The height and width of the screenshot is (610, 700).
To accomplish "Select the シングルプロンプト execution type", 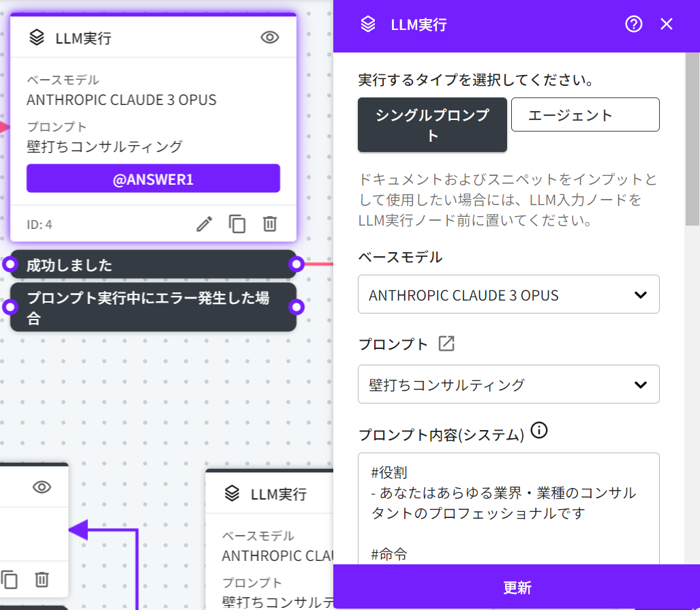I will point(432,125).
